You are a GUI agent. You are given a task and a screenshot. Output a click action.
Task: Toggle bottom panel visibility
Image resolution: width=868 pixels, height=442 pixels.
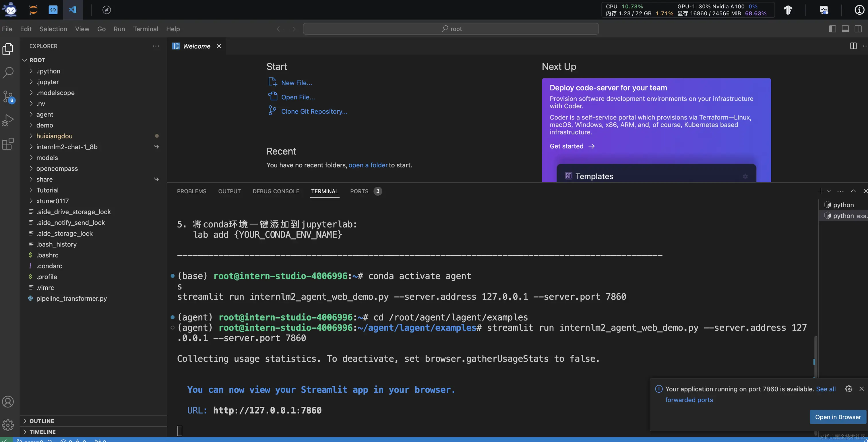pyautogui.click(x=845, y=29)
